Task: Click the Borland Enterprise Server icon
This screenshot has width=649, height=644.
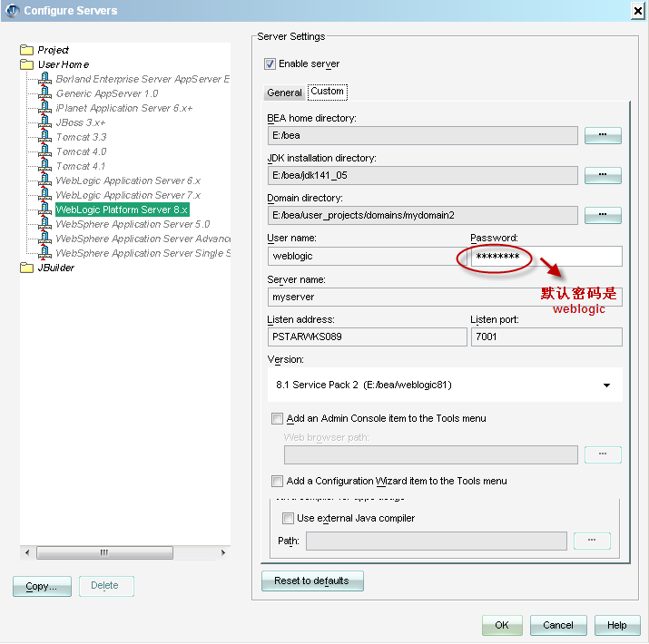Action: point(44,79)
